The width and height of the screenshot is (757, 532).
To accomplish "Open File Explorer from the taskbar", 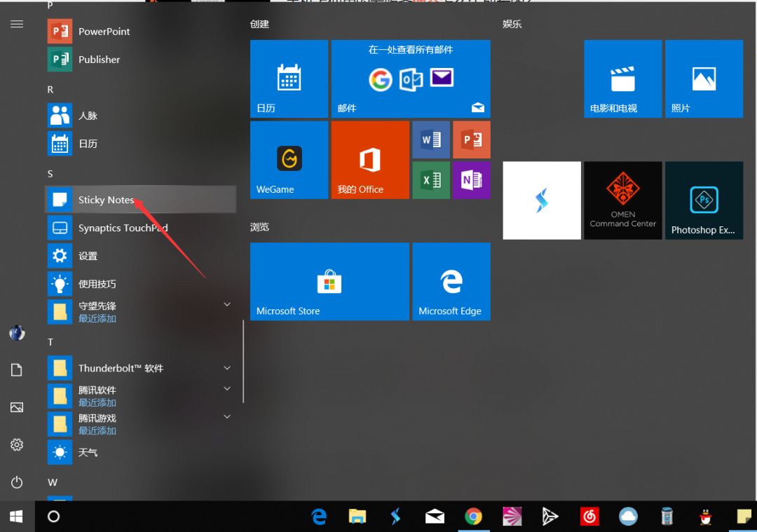I will tap(357, 517).
